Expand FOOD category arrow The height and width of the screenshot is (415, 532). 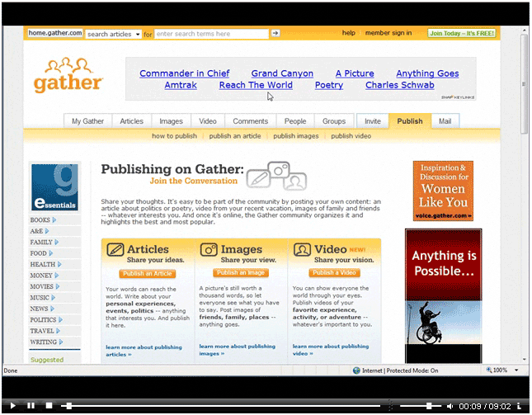[x=51, y=253]
